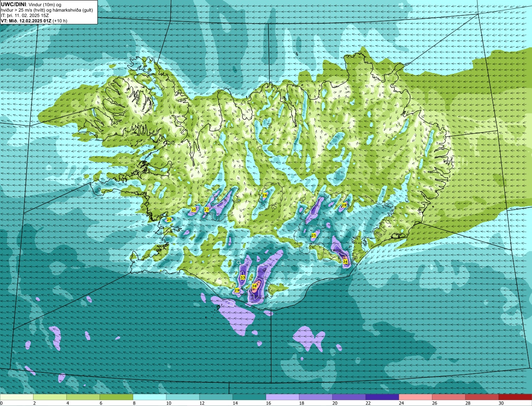Click the 24–26 m/s pink legend swatch
The image size is (532, 406).
[x=416, y=397]
